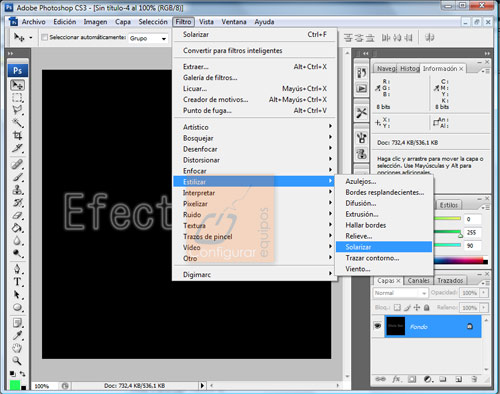Image resolution: width=500 pixels, height=394 pixels.
Task: Open the Grupo dropdown
Action: point(148,38)
